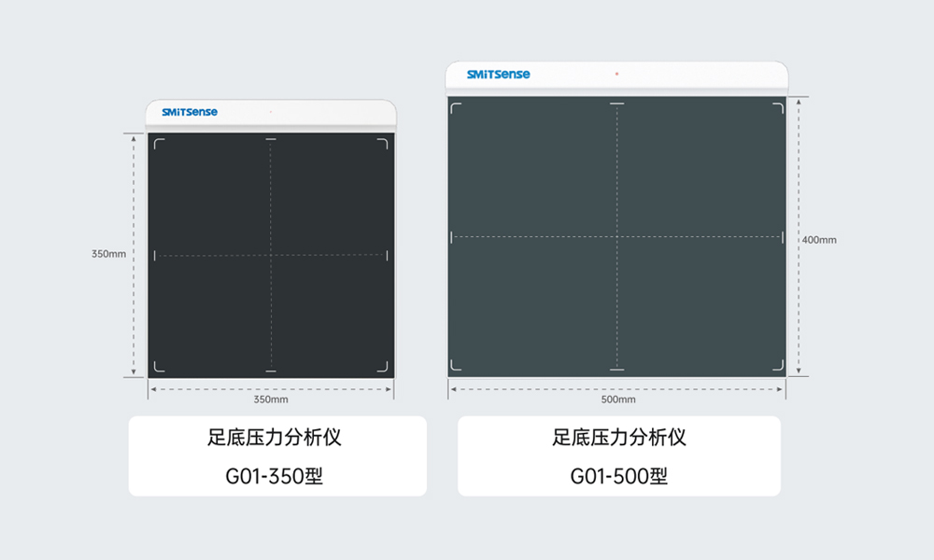This screenshot has height=560, width=934.
Task: Click the red indicator dot on the larger device
Action: [616, 74]
